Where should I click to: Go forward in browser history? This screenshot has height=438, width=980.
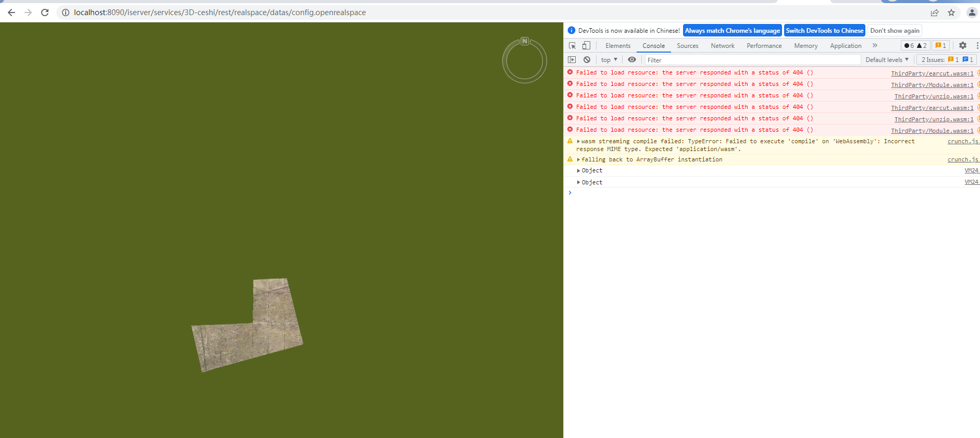pyautogui.click(x=28, y=12)
